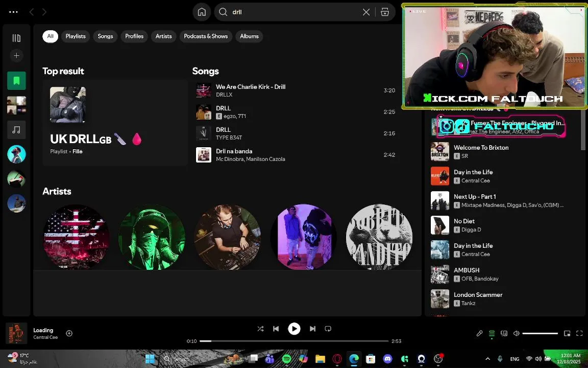Open Spotify from the taskbar

point(286,359)
